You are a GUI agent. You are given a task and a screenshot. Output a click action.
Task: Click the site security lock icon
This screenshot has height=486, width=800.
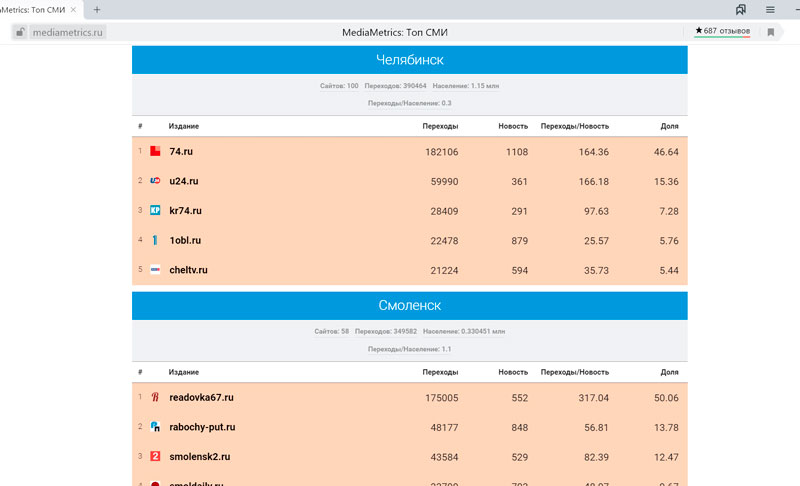tap(19, 32)
